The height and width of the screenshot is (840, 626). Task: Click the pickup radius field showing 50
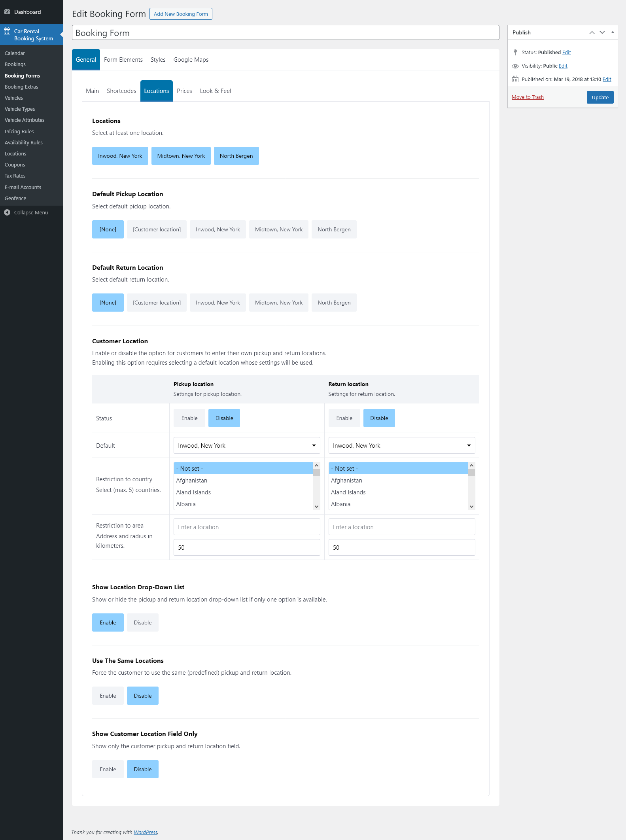(x=247, y=547)
